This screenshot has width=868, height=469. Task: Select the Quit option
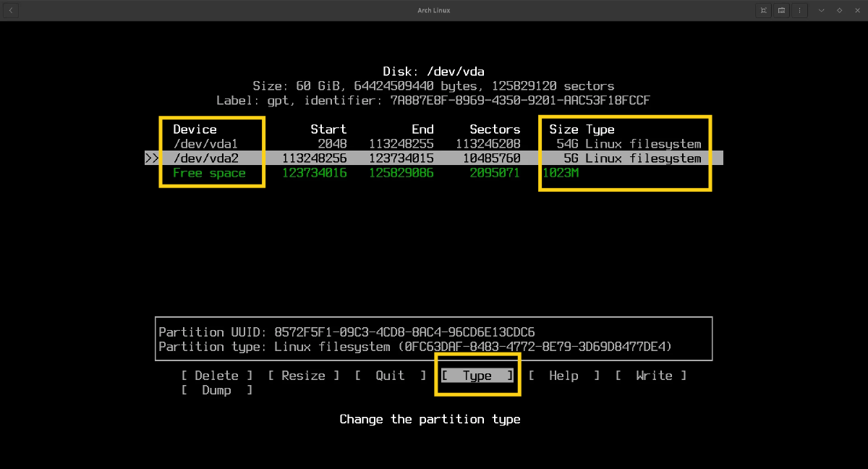tap(390, 376)
